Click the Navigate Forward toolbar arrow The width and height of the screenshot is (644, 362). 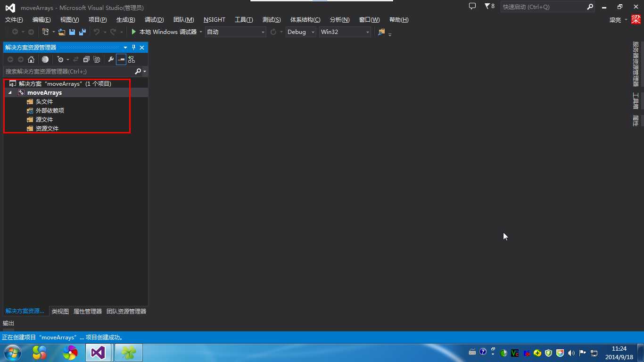click(x=31, y=32)
